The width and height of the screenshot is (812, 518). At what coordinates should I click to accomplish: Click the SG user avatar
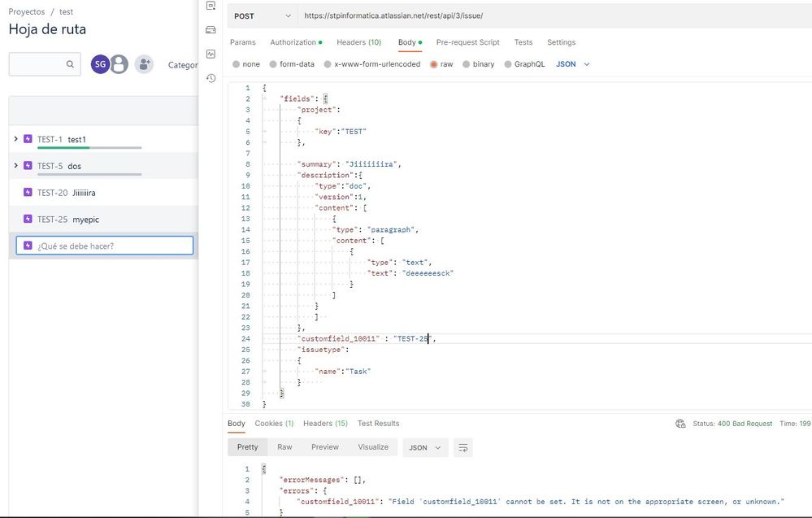[x=100, y=64]
